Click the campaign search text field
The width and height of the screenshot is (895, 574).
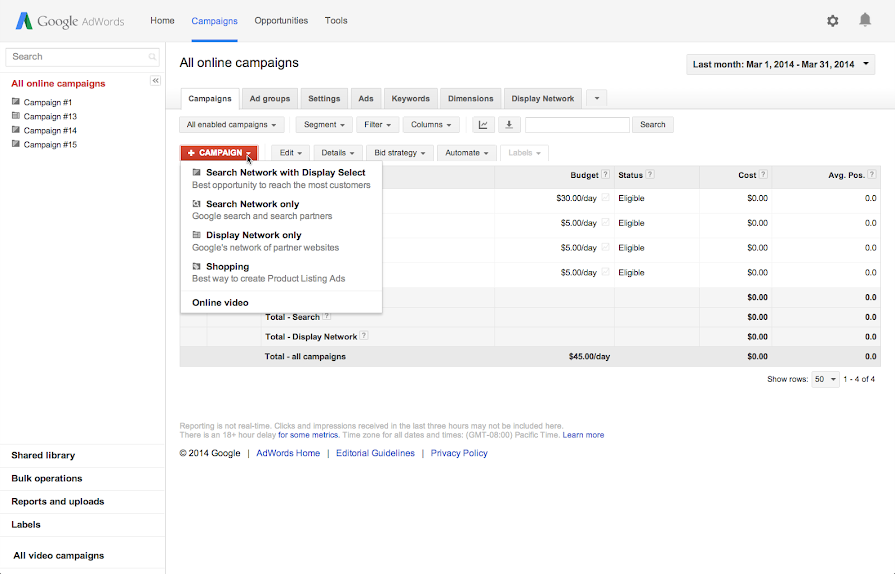[80, 57]
